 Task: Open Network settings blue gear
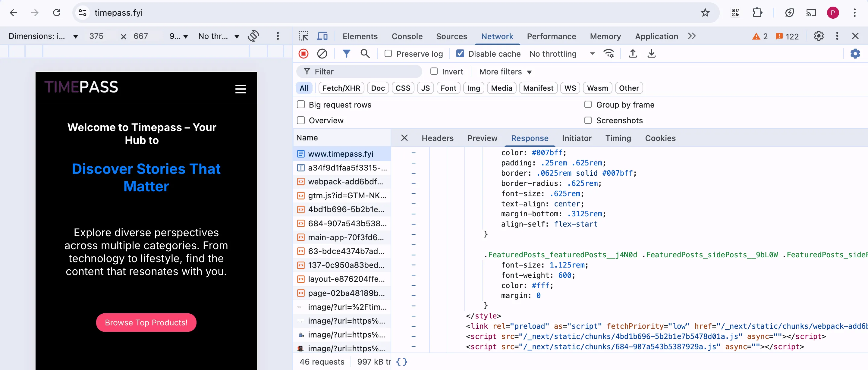click(855, 54)
